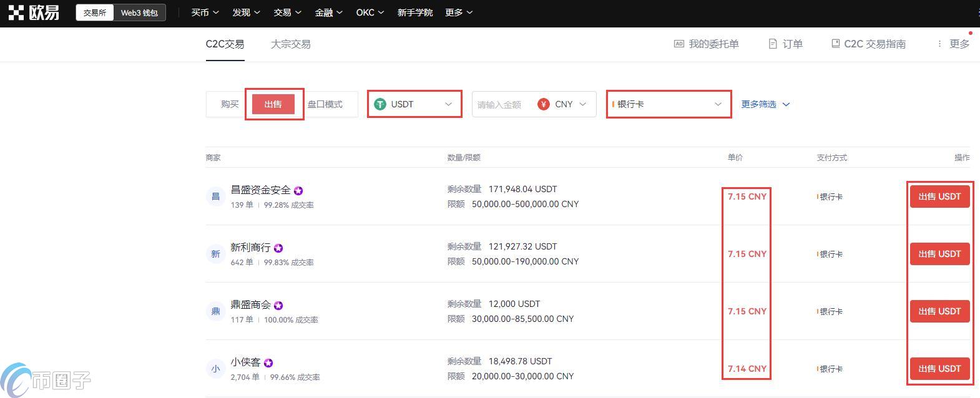
Task: Switch to the 大宗交易 tab
Action: [x=290, y=44]
